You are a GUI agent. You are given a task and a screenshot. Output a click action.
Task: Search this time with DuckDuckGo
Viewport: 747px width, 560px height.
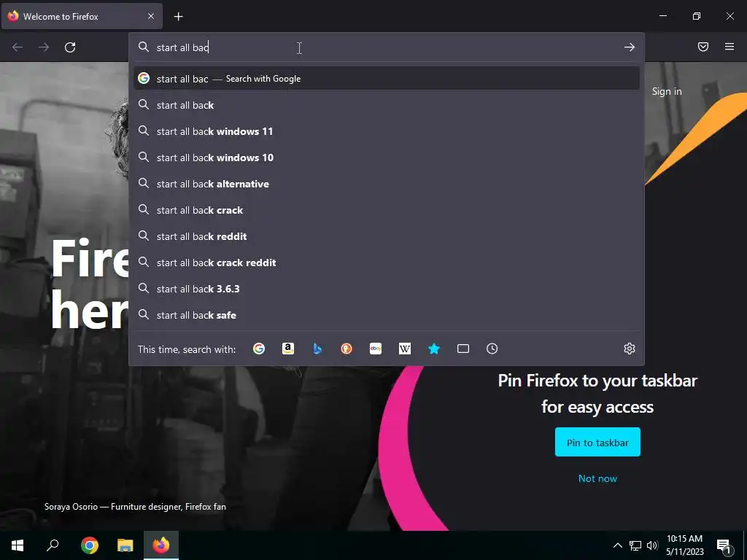[347, 349]
